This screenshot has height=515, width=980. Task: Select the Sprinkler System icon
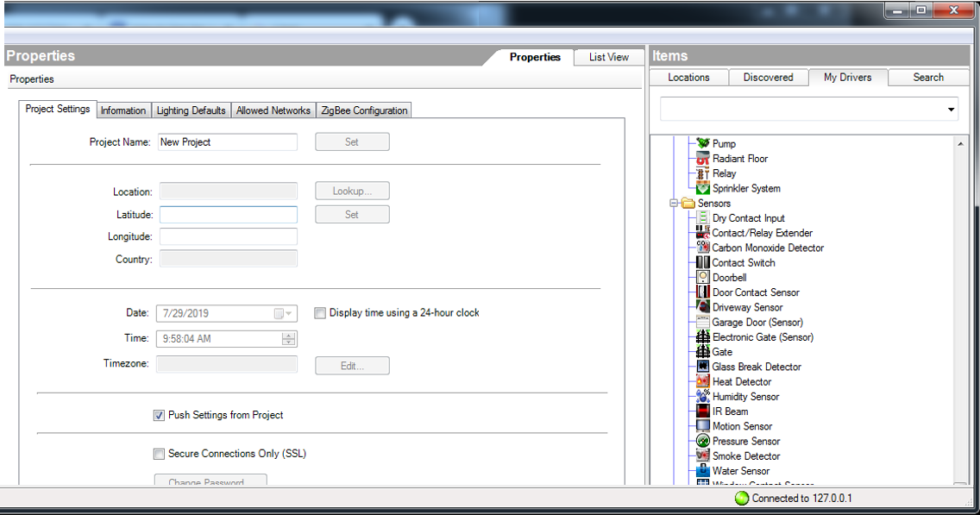coord(703,188)
